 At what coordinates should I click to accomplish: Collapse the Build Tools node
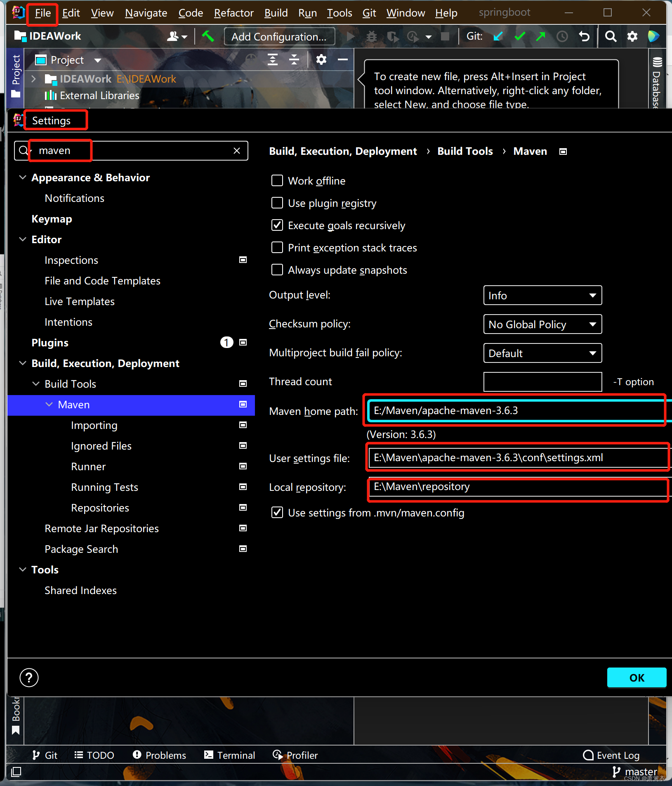[x=36, y=384]
